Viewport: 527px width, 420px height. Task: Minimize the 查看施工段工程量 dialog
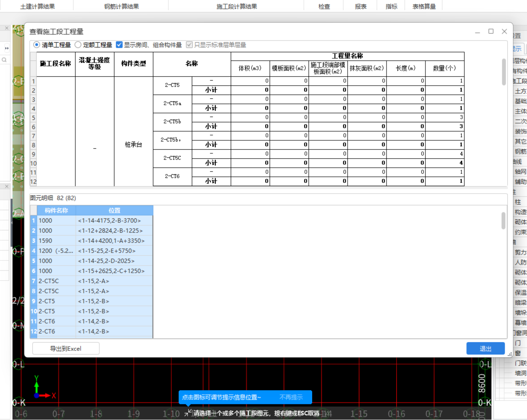point(477,32)
